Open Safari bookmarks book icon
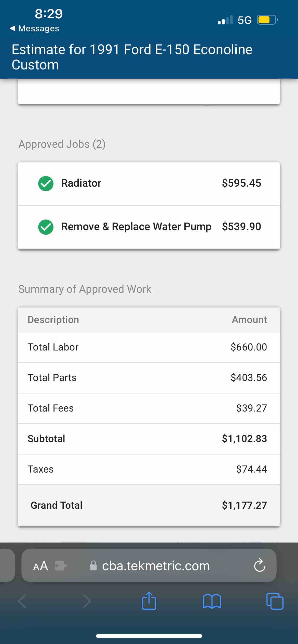The width and height of the screenshot is (298, 644). [212, 602]
